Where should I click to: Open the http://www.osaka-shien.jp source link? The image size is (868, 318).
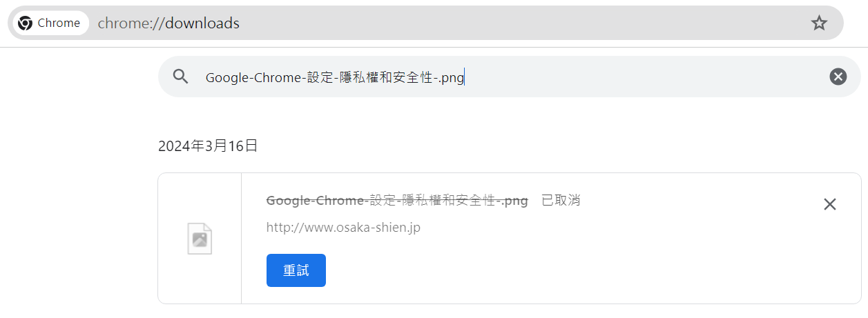coord(343,227)
